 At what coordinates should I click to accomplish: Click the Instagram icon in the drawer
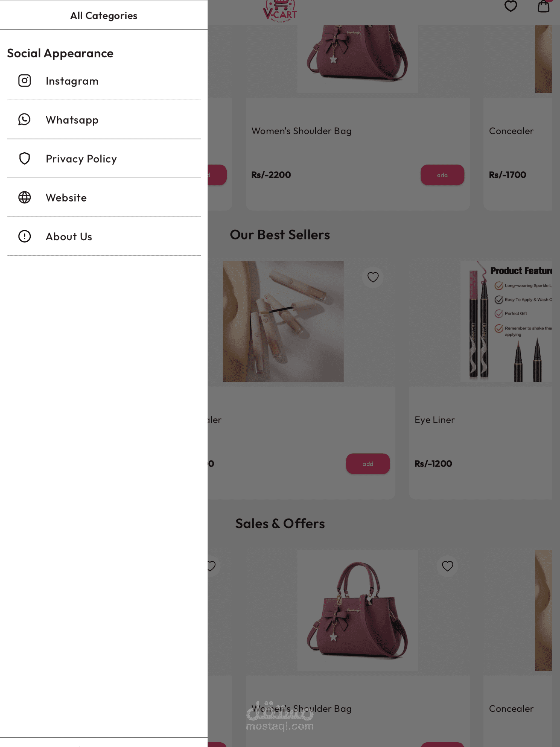(x=24, y=81)
